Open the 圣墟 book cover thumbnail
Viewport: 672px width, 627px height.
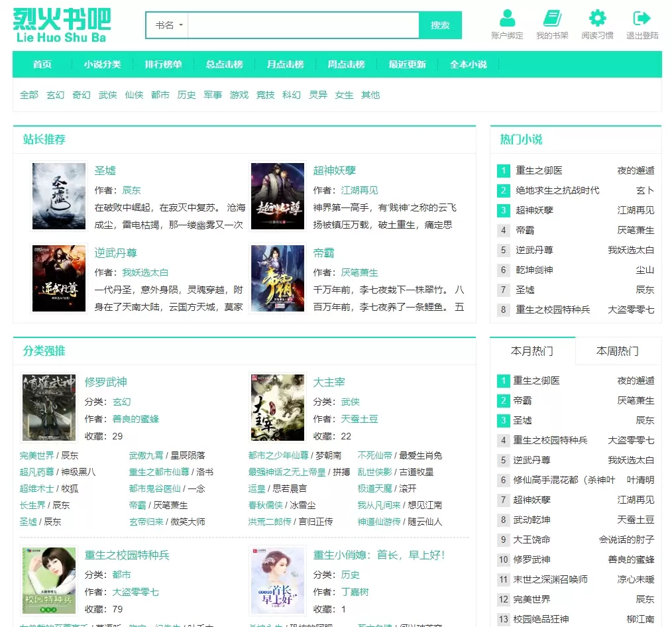(59, 196)
